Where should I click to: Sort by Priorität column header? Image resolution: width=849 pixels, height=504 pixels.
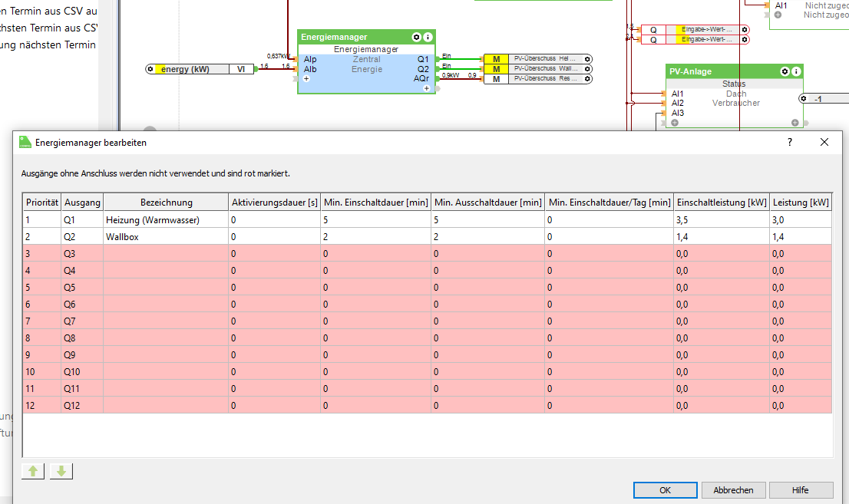42,203
